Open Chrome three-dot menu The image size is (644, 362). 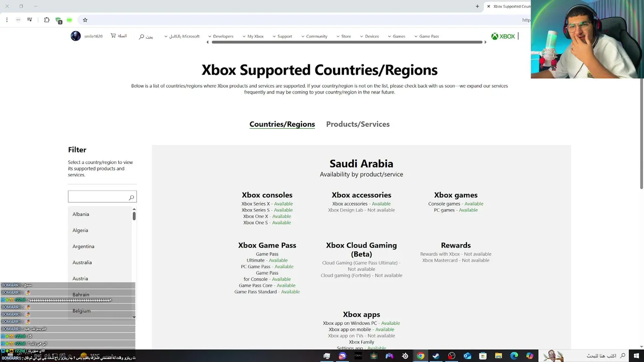point(7,20)
